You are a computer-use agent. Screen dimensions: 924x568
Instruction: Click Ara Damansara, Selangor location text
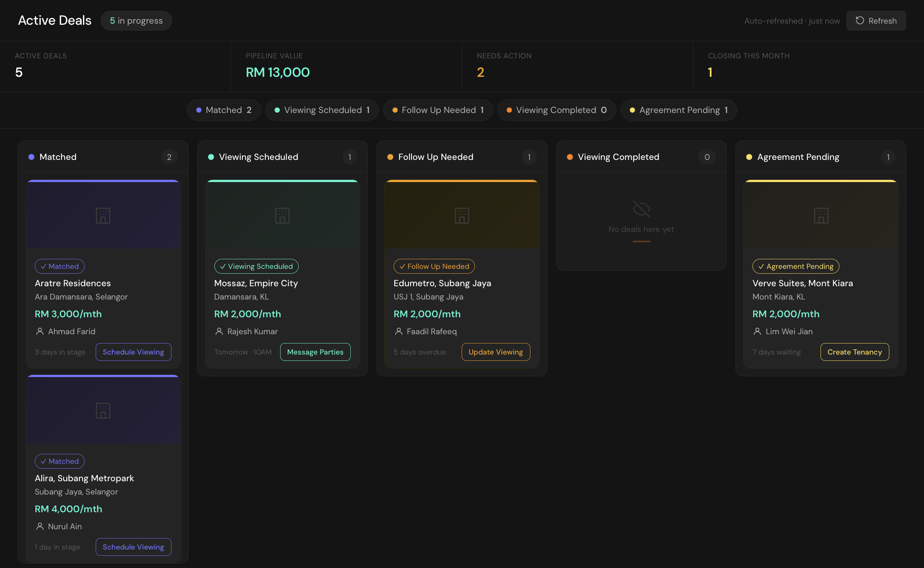click(x=81, y=297)
